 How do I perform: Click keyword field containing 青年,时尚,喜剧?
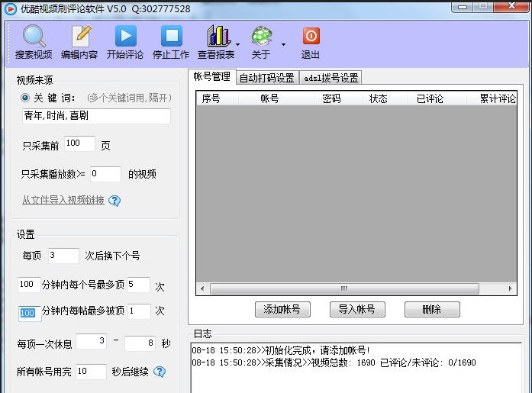coord(96,116)
